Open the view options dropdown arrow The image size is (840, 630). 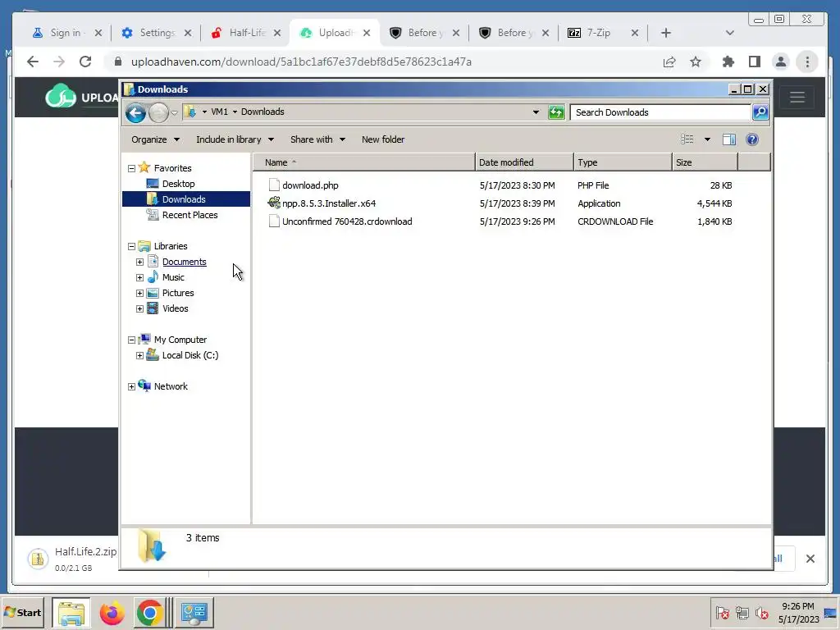pyautogui.click(x=707, y=139)
